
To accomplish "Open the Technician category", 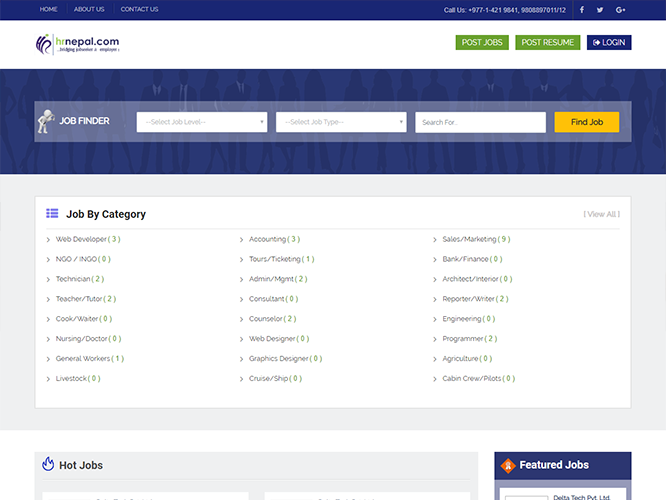I will click(x=80, y=279).
